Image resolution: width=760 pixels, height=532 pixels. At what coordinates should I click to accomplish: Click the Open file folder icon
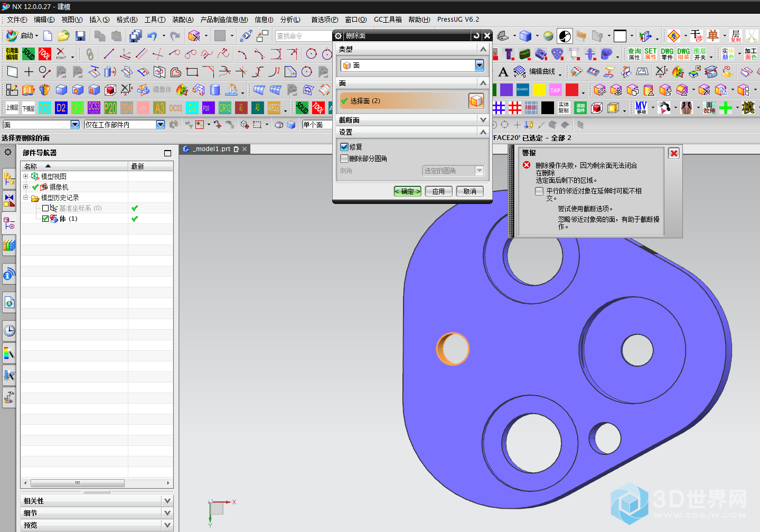[x=64, y=36]
